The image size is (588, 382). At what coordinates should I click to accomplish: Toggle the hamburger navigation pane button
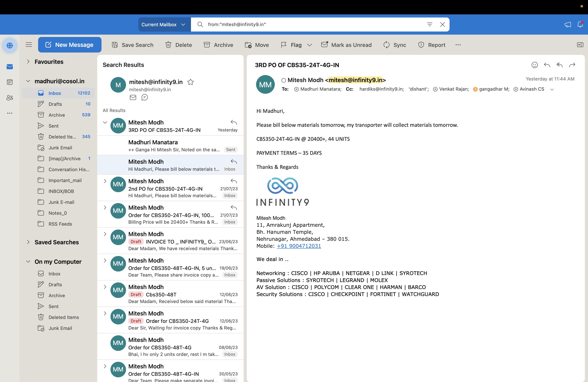[x=29, y=45]
